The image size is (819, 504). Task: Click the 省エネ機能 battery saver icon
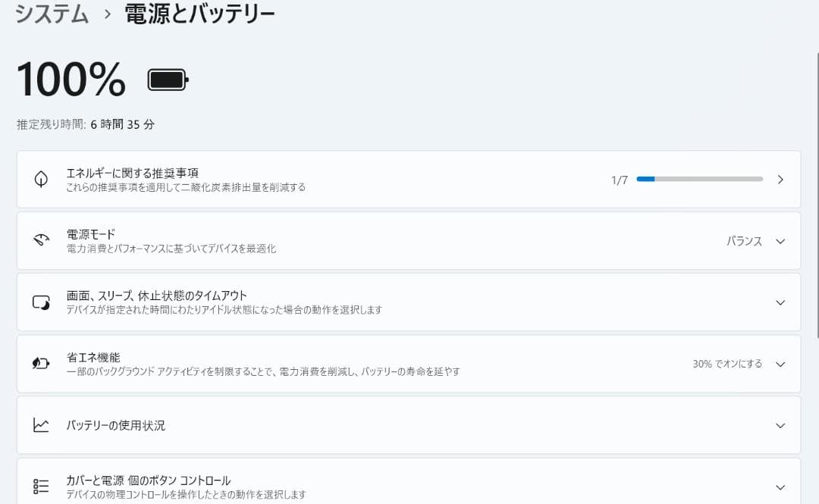(x=41, y=364)
